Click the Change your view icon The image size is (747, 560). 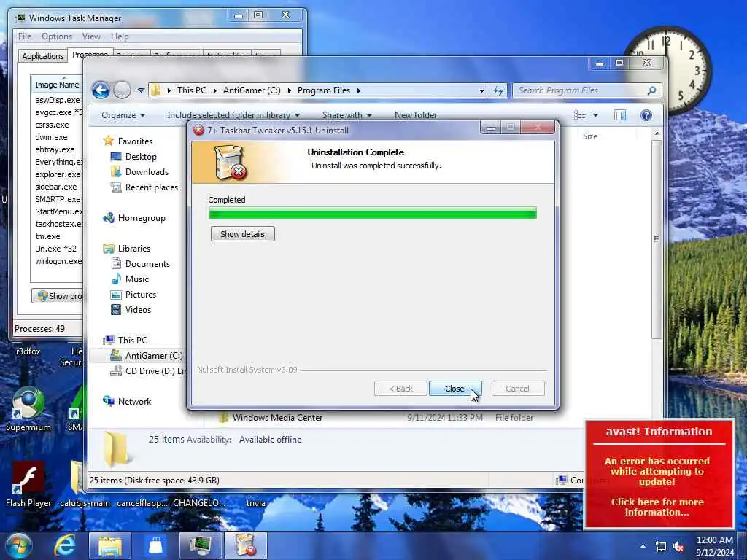[580, 115]
